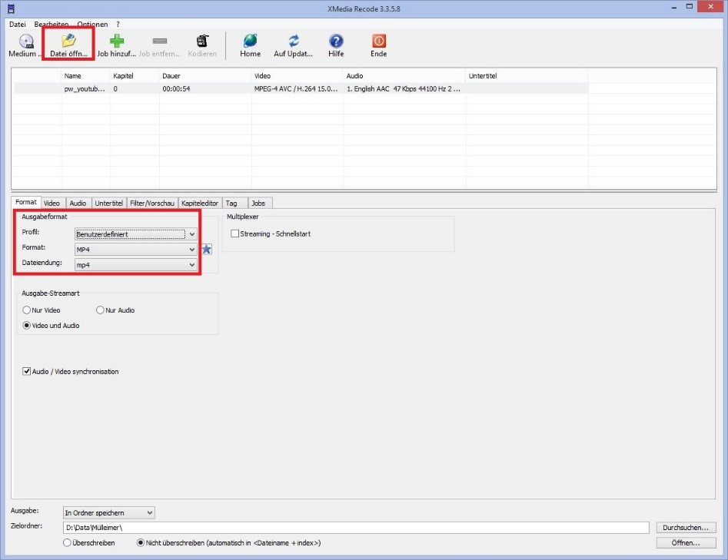Click the Medium öffnen disc icon

[26, 41]
